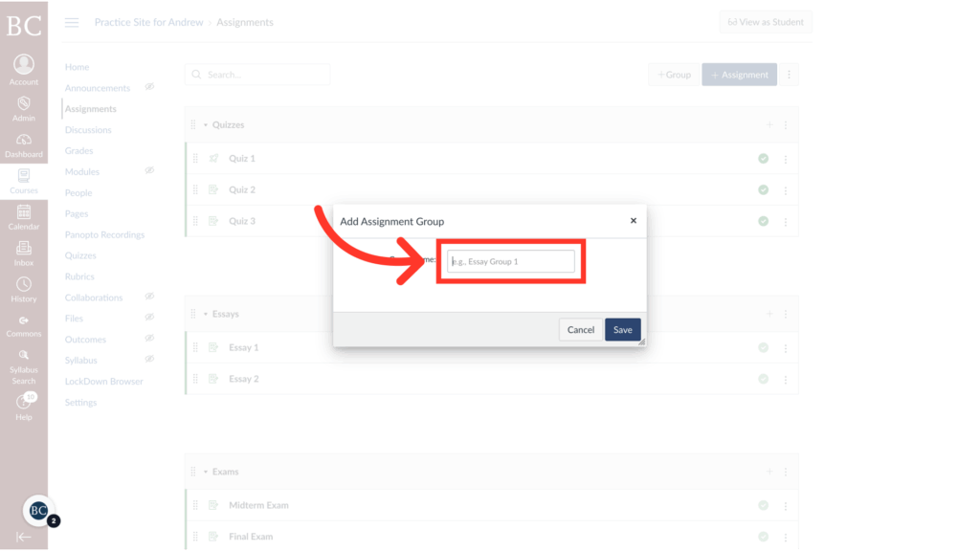Select Discussions in the course navigation
The image size is (980, 551).
tap(90, 129)
